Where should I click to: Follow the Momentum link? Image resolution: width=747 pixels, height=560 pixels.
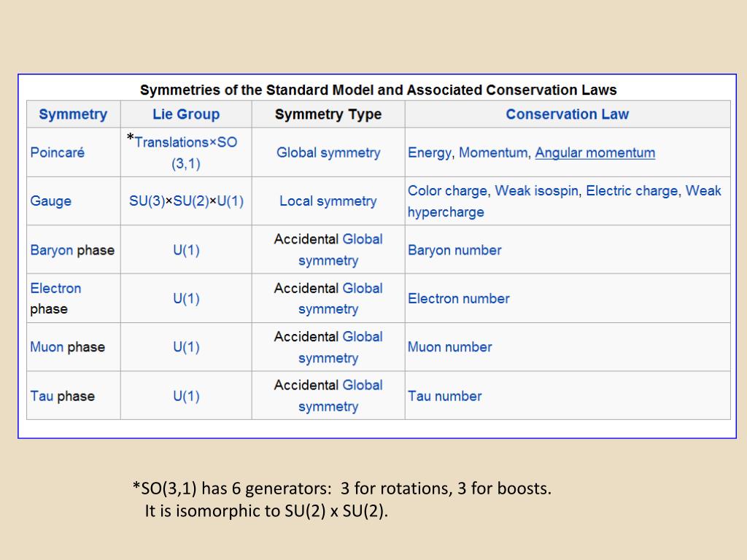coord(493,153)
